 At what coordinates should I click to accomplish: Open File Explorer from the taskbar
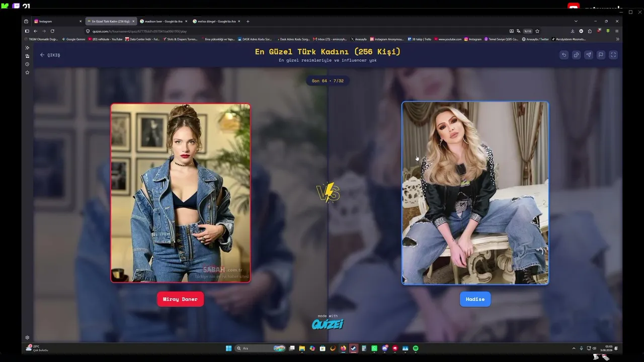(302, 348)
